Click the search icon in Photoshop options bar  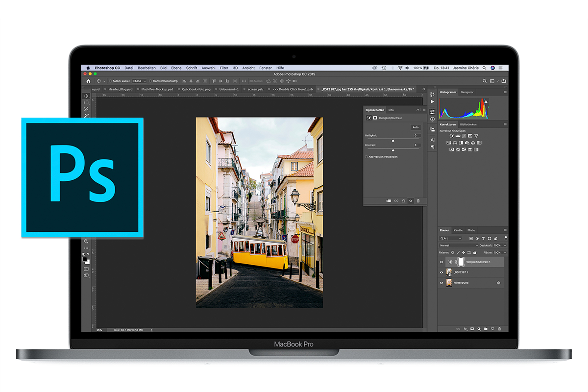click(485, 81)
